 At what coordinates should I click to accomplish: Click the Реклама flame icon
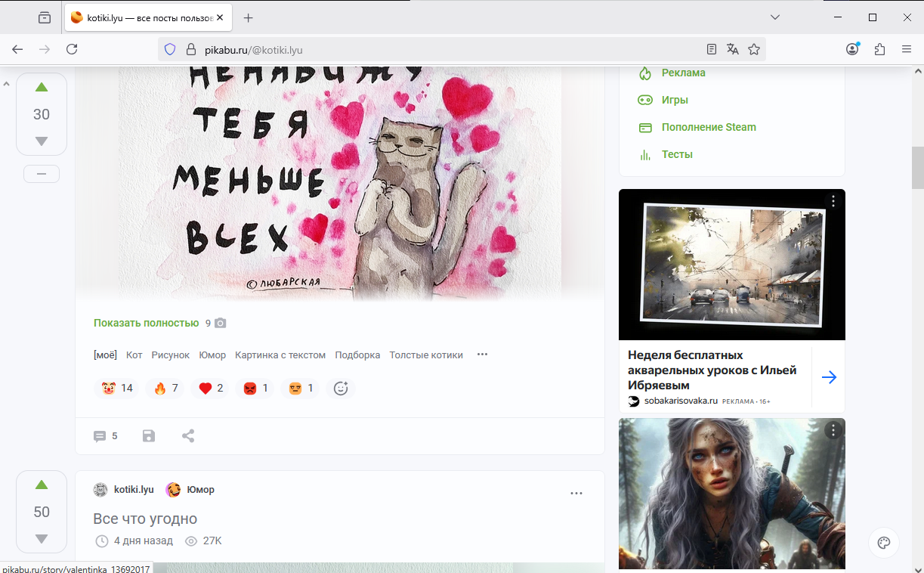coord(645,73)
